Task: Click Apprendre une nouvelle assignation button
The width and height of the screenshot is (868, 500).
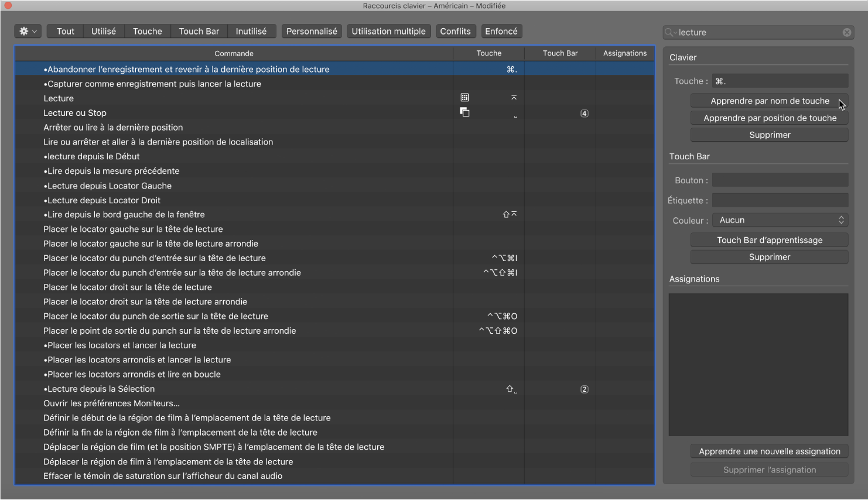Action: (x=769, y=451)
